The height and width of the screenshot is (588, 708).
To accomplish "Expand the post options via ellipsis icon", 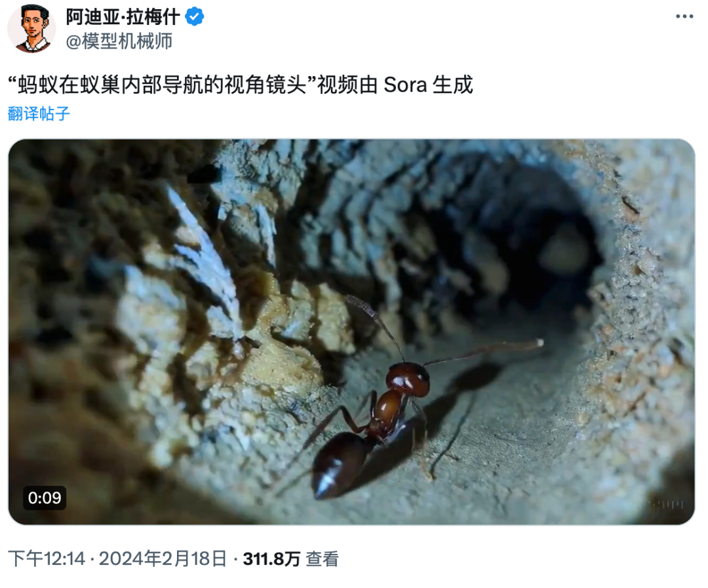I will coord(684,16).
